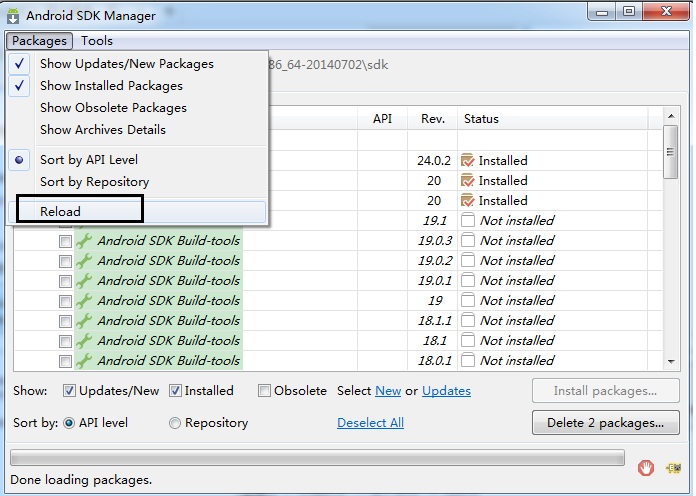Uncheck the Updates/New show checkbox
Viewport: 696px width, 496px height.
tap(69, 391)
